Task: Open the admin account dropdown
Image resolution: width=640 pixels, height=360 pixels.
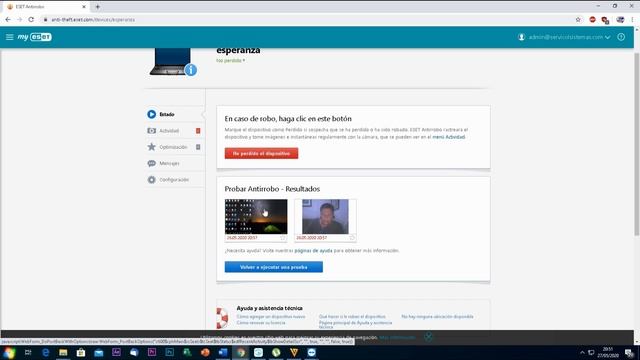Action: 569,37
